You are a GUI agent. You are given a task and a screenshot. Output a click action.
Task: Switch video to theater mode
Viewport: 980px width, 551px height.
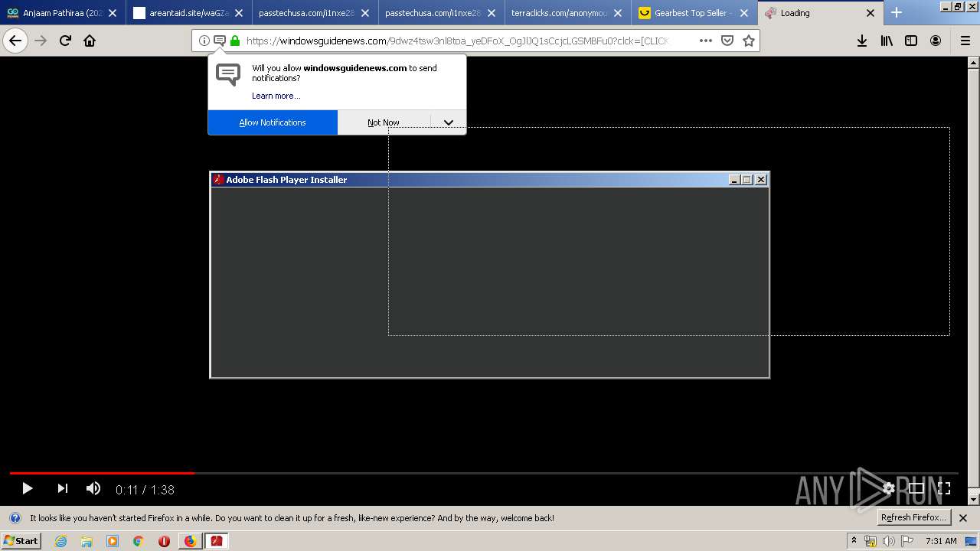tap(916, 488)
